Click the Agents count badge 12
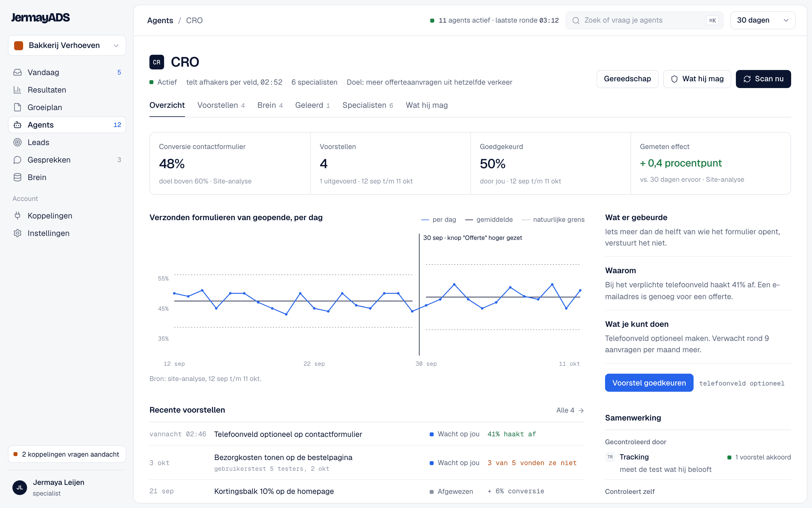Image resolution: width=812 pixels, height=508 pixels. coord(117,125)
